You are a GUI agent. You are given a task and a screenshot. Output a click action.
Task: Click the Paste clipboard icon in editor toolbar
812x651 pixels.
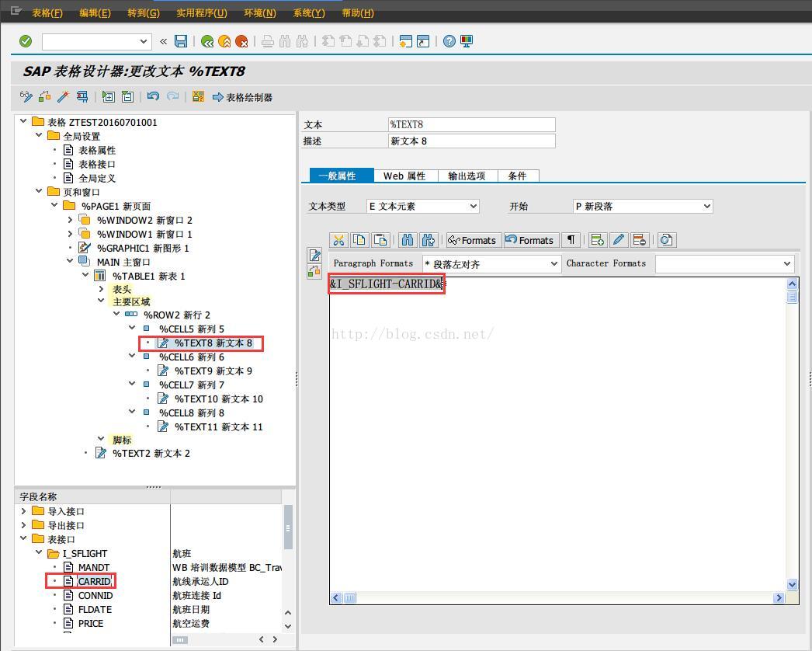(x=380, y=240)
